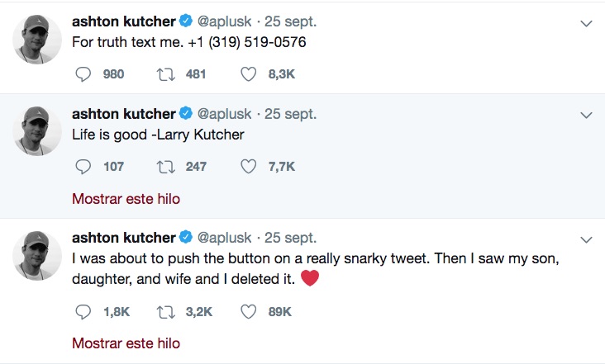Viewport: 605px width, 364px height.
Task: Retweet the 'Life is good' tweet
Action: pyautogui.click(x=164, y=167)
